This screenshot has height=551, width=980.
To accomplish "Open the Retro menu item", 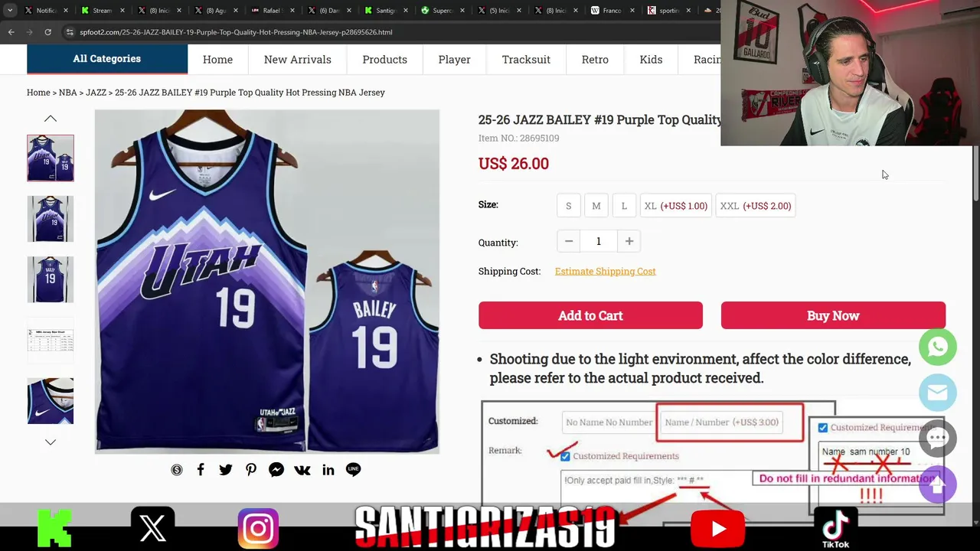I will coord(595,60).
